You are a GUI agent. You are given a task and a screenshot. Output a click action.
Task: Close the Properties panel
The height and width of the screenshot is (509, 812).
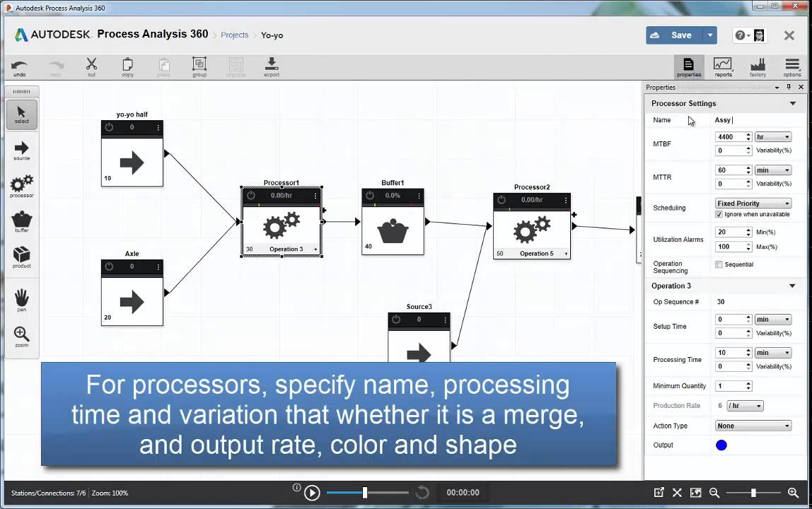pyautogui.click(x=801, y=87)
